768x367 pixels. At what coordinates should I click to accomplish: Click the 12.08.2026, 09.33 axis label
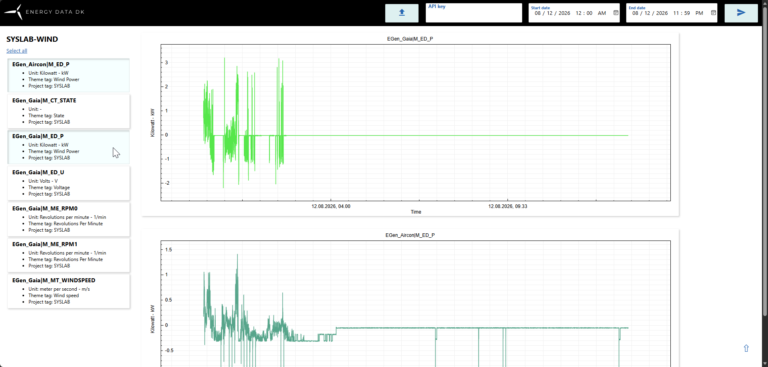click(x=507, y=206)
